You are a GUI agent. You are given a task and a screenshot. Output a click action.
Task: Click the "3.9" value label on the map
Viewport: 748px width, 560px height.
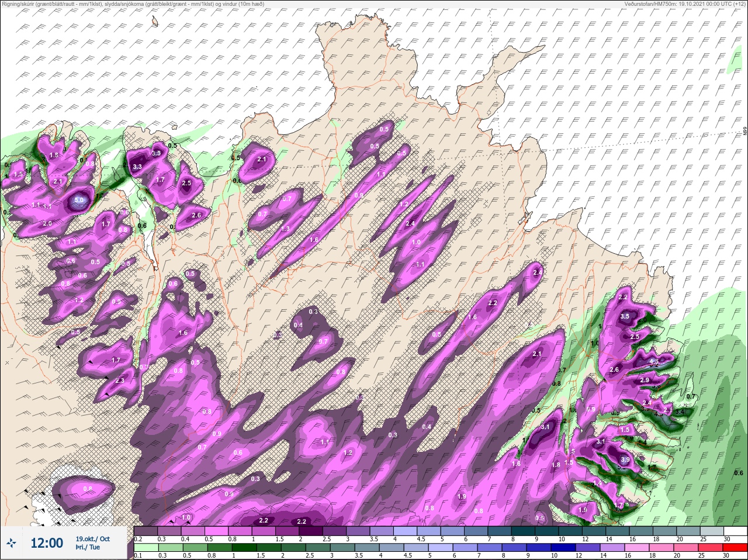[x=625, y=460]
